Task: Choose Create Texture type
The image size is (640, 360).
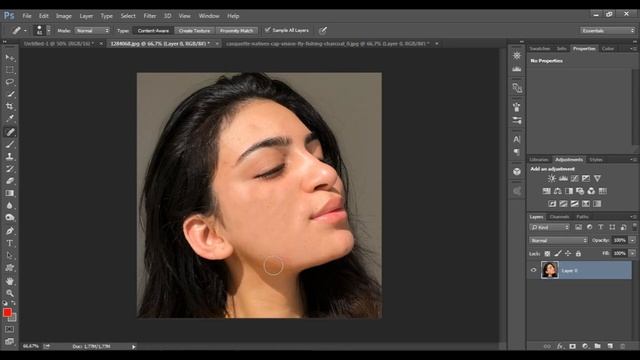Action: coord(195,31)
